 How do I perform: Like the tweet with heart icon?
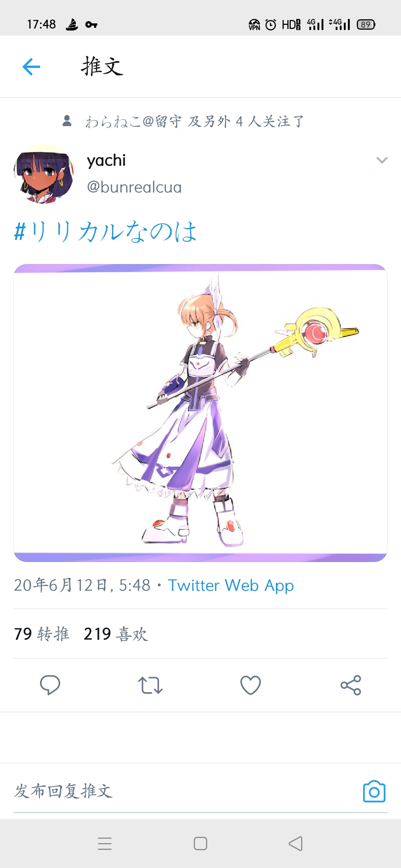251,685
